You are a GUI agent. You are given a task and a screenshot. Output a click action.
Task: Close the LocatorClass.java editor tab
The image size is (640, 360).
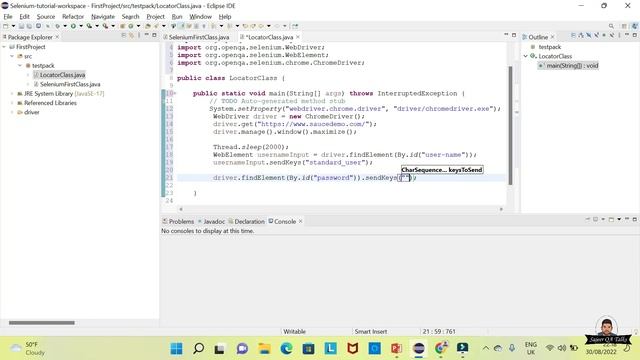click(298, 37)
